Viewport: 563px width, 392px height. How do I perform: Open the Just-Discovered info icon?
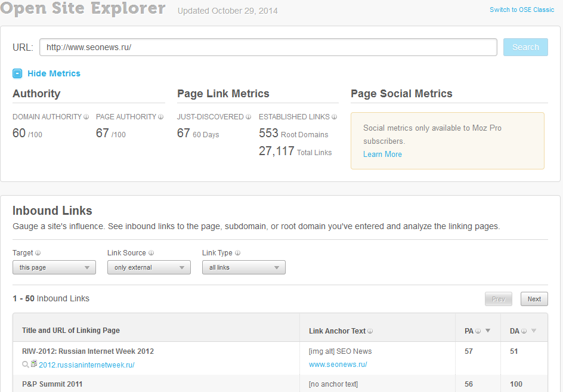tap(248, 117)
